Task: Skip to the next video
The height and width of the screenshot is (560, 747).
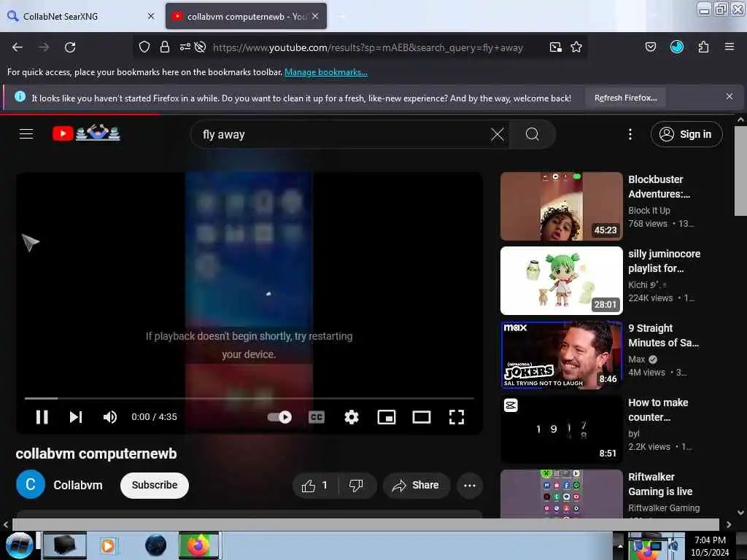Action: (x=76, y=417)
